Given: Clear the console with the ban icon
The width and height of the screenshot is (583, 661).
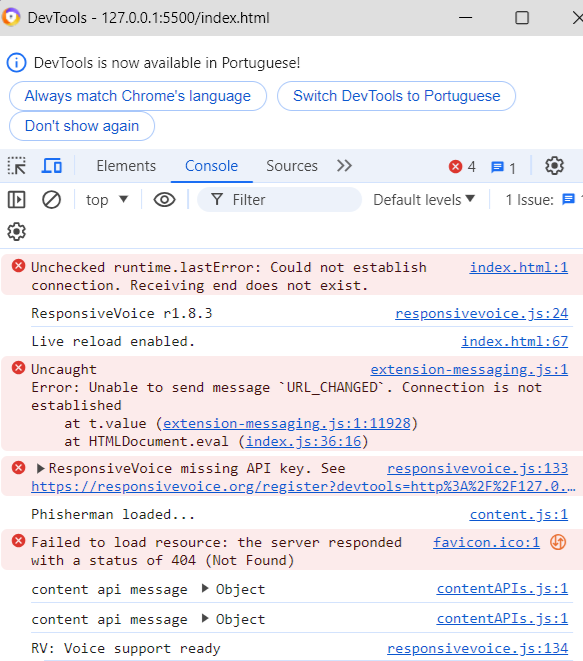Looking at the screenshot, I should (x=51, y=199).
